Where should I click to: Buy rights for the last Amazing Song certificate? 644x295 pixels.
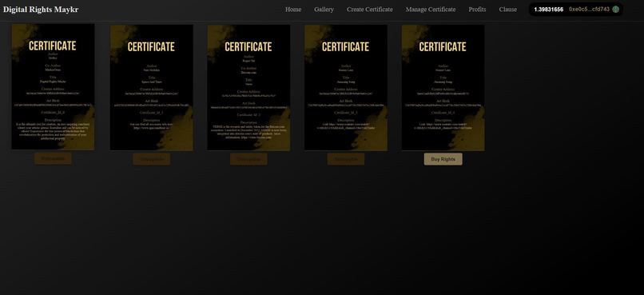443,159
